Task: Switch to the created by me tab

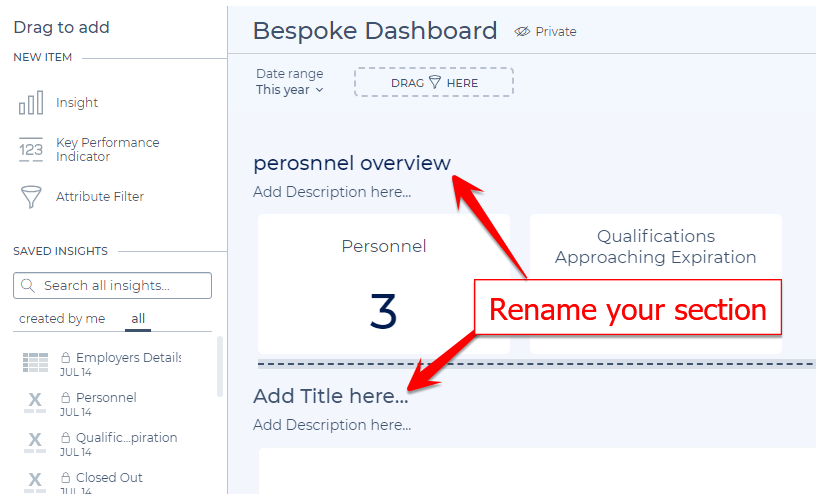Action: coord(62,319)
